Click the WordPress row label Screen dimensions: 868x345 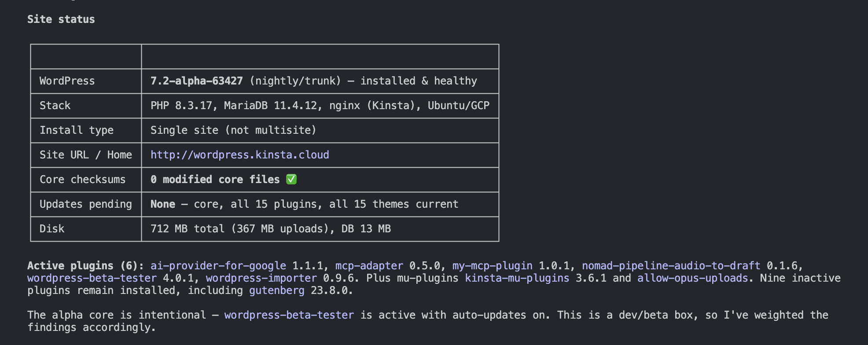[67, 81]
